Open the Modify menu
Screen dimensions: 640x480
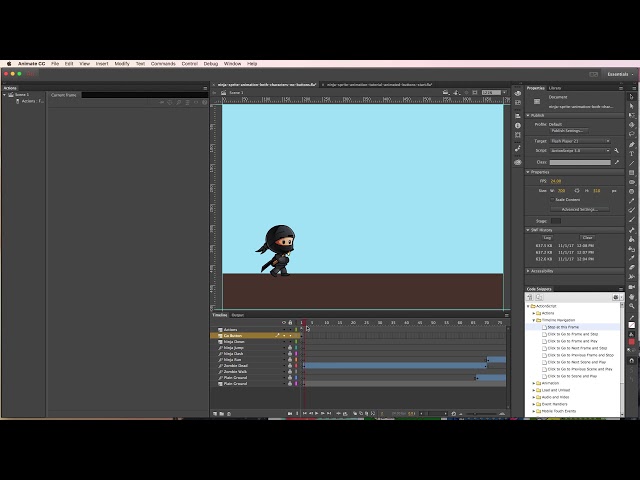tap(122, 64)
